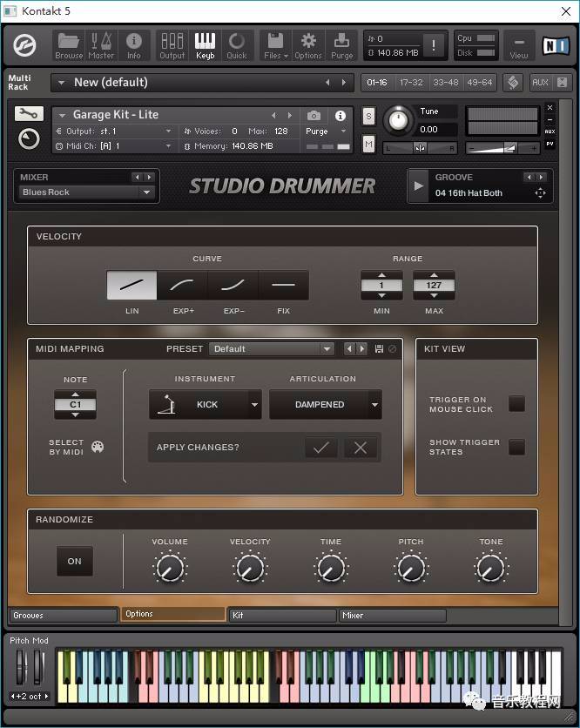The width and height of the screenshot is (580, 728).
Task: Click the Kontakt logo icon
Action: (24, 45)
